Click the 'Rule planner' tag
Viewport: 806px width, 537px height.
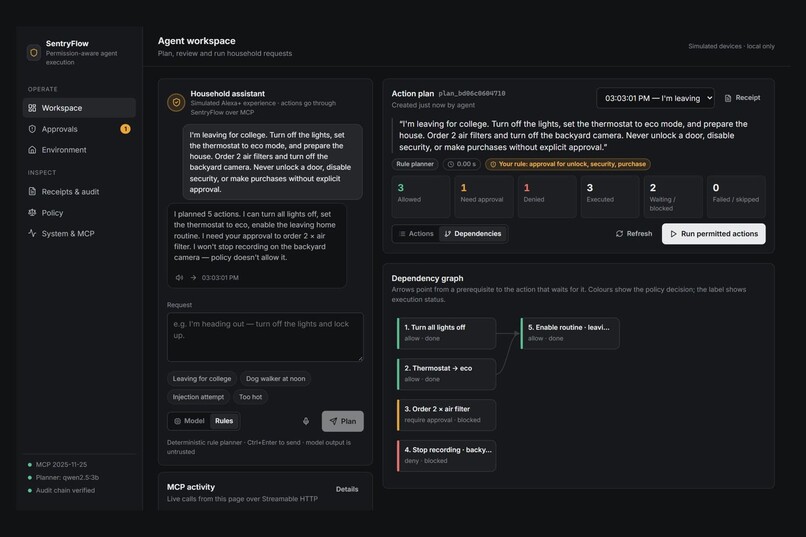(415, 164)
